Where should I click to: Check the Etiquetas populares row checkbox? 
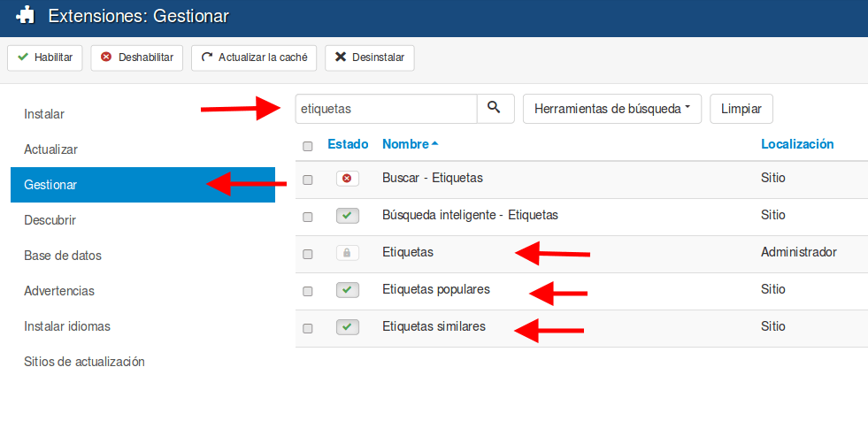pyautogui.click(x=308, y=291)
